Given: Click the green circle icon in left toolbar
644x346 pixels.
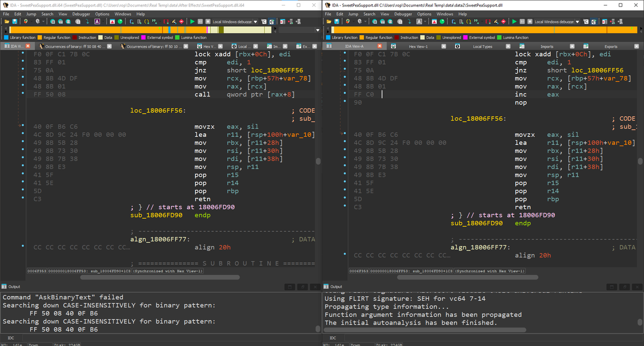Looking at the screenshot, I should (120, 22).
